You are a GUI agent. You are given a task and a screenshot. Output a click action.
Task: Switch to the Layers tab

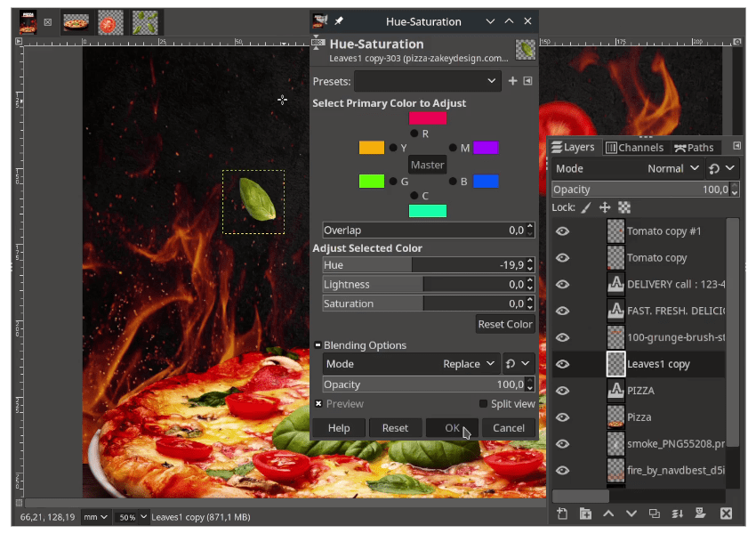574,147
